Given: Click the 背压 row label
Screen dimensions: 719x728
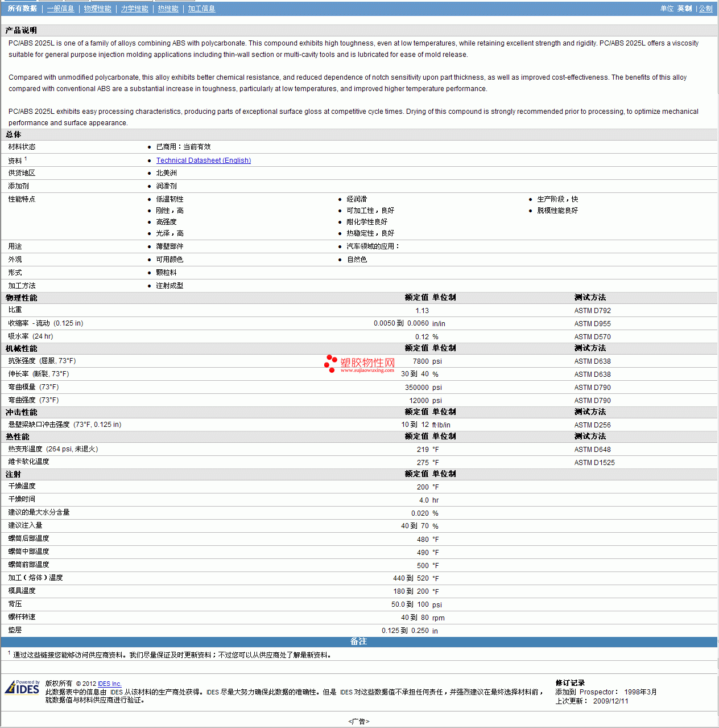Looking at the screenshot, I should [15, 604].
